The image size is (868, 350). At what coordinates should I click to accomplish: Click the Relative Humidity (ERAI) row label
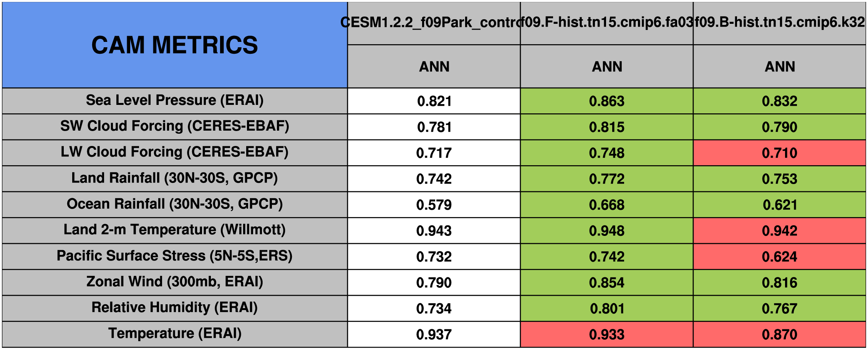pos(175,308)
